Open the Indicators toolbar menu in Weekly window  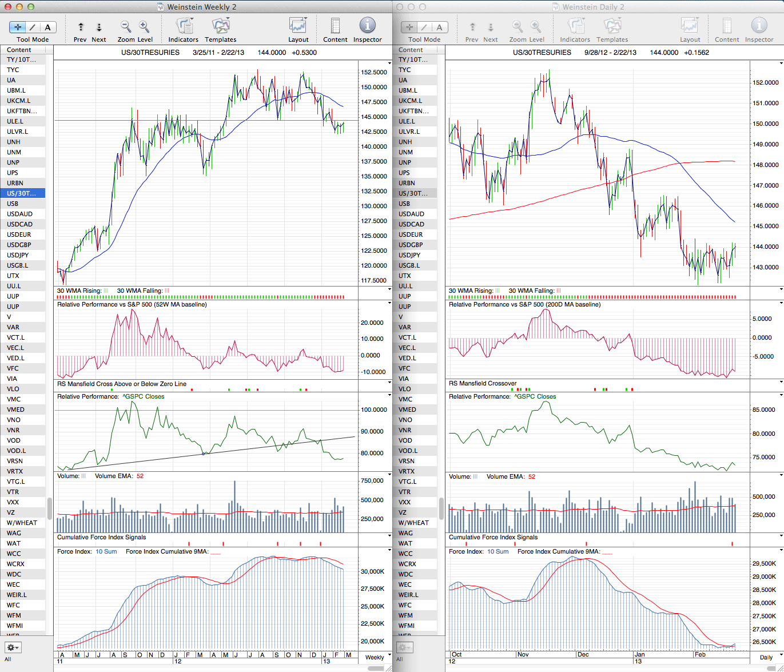tap(184, 26)
